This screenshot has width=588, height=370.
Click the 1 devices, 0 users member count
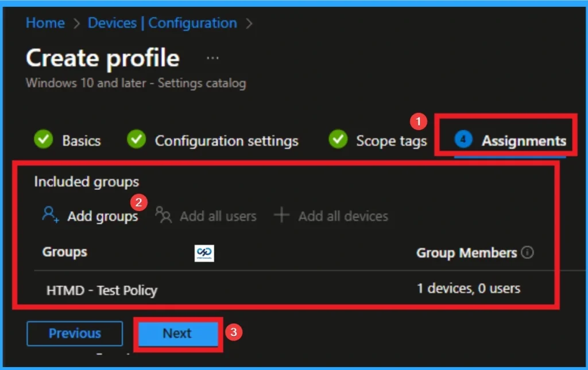(469, 289)
